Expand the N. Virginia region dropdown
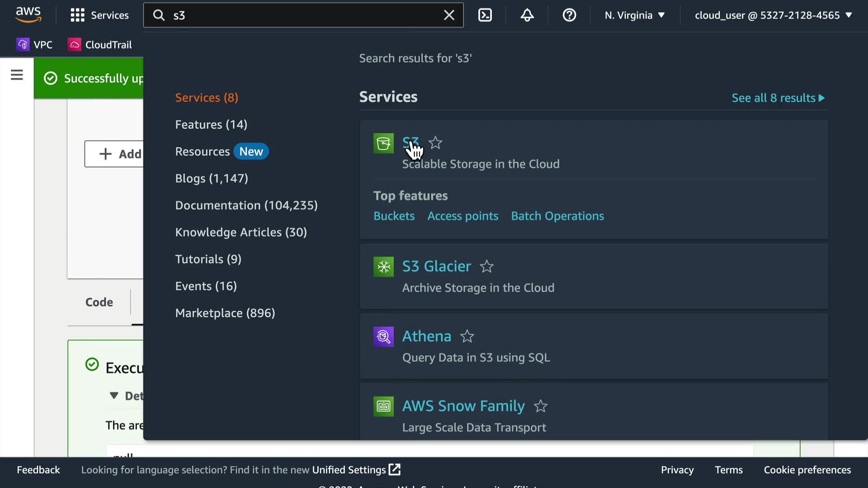Screen dimensions: 868x488 pos(634,15)
